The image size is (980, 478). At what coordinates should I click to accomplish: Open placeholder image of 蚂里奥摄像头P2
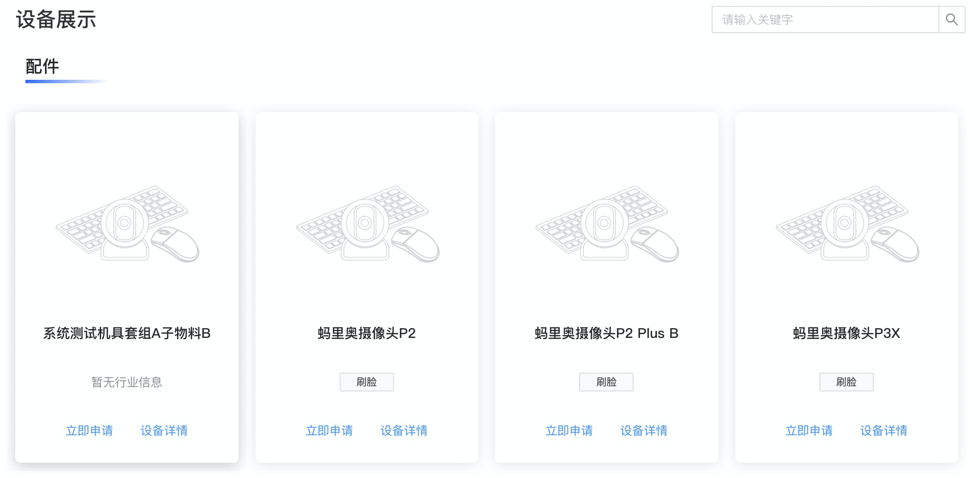pyautogui.click(x=367, y=224)
